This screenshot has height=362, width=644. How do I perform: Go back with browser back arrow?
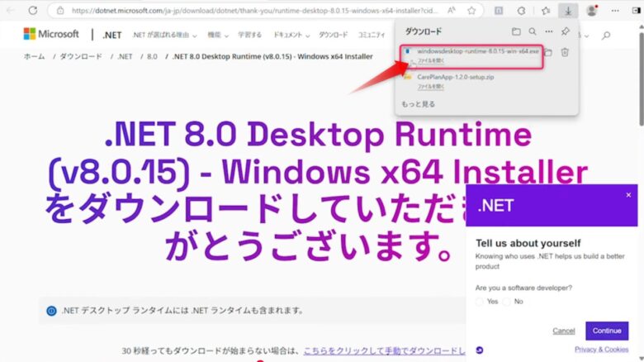[11, 11]
